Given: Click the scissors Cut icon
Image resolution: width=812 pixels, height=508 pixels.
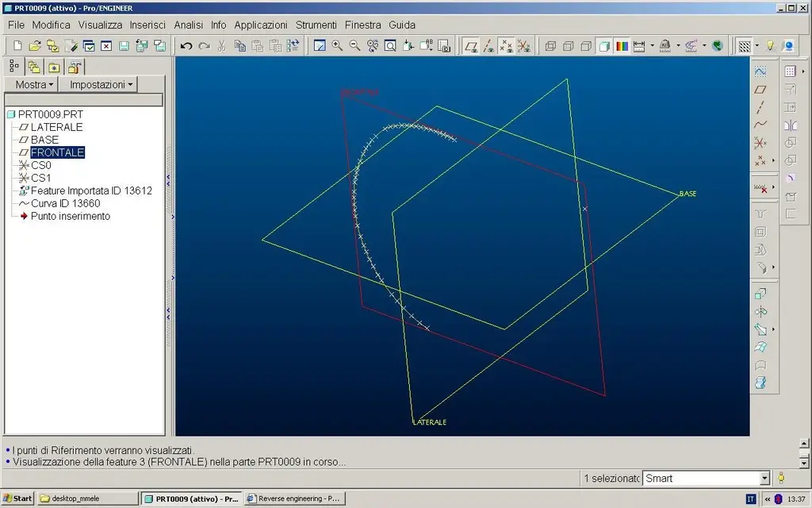Looking at the screenshot, I should tap(222, 45).
